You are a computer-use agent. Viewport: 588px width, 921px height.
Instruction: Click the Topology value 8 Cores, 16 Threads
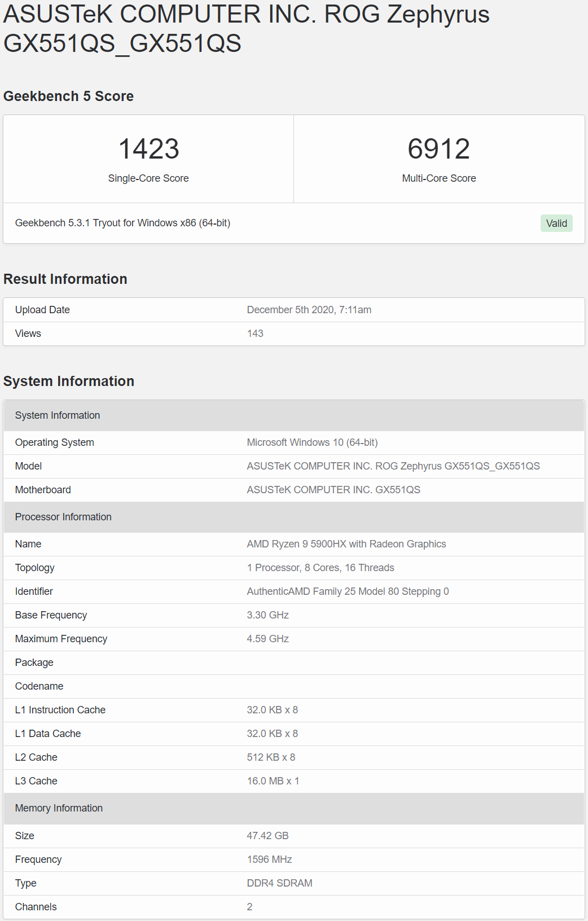click(320, 568)
